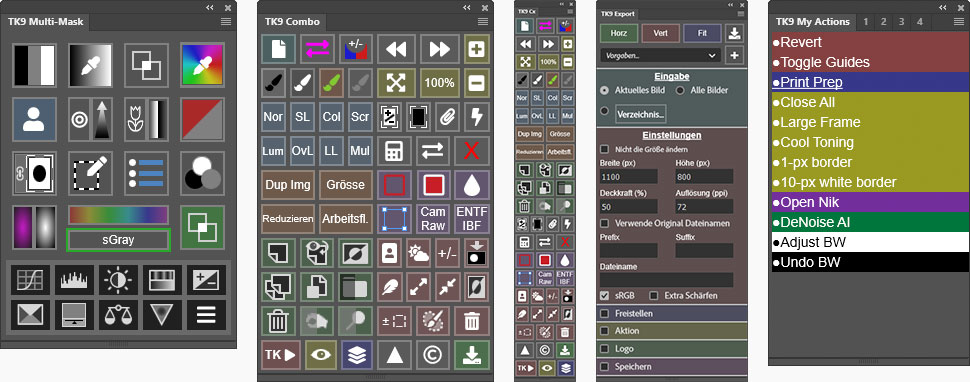Click the rewind double-arrow in TK9 Combo panel

[397, 49]
